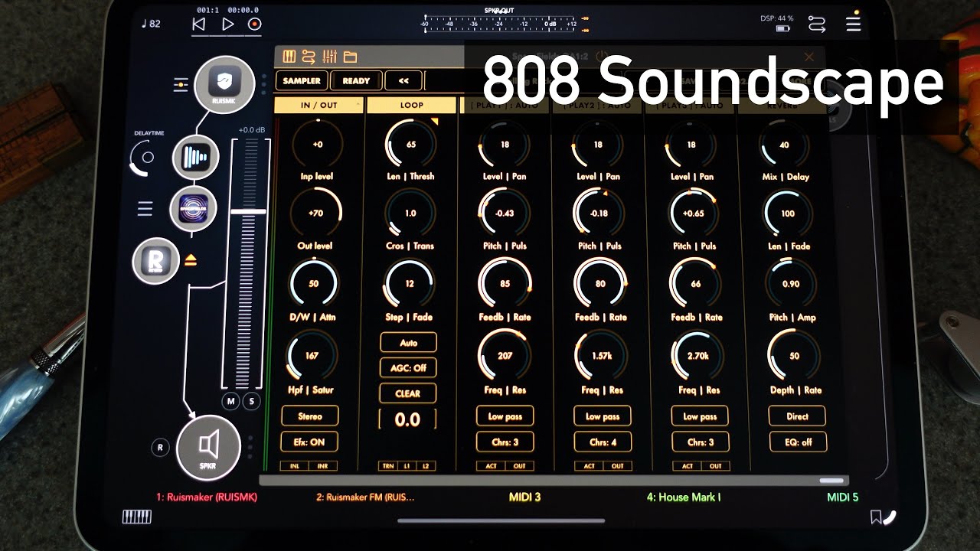Tap the channel volume fader
This screenshot has width=980, height=551.
coord(248,211)
